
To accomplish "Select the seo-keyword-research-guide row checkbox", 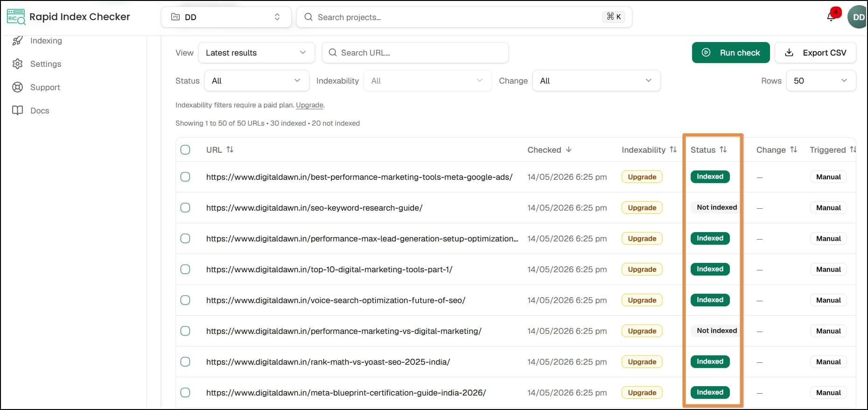I will 185,208.
